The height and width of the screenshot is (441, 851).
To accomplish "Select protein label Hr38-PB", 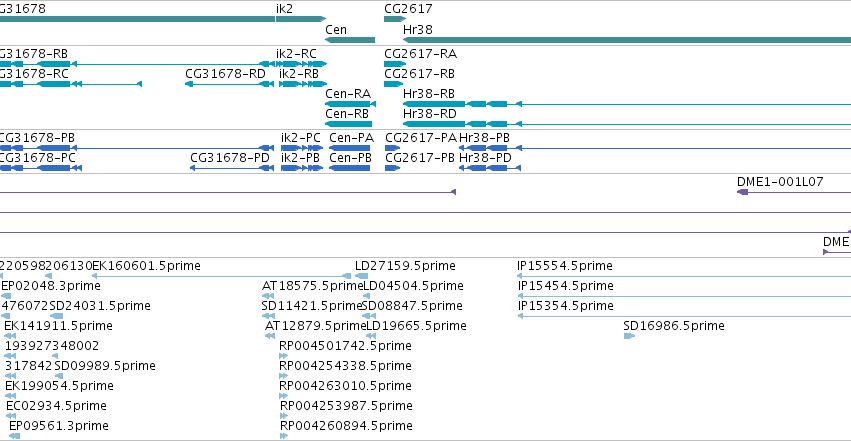I will pos(485,138).
